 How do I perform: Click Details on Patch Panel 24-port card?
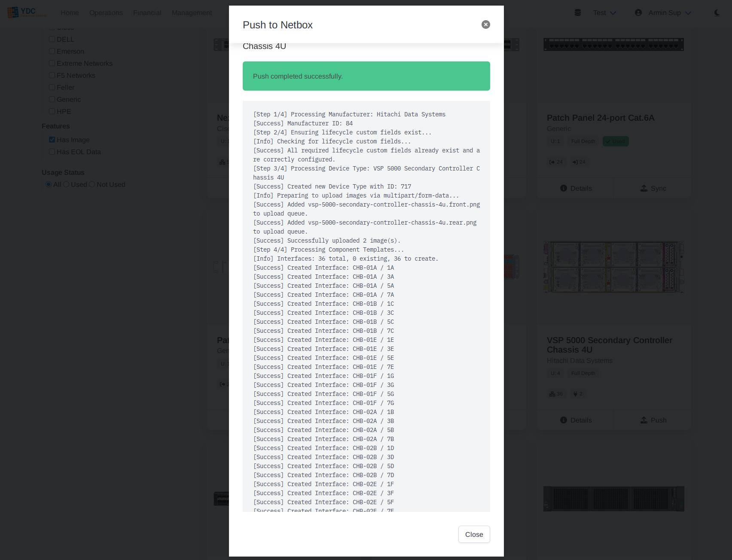click(576, 188)
